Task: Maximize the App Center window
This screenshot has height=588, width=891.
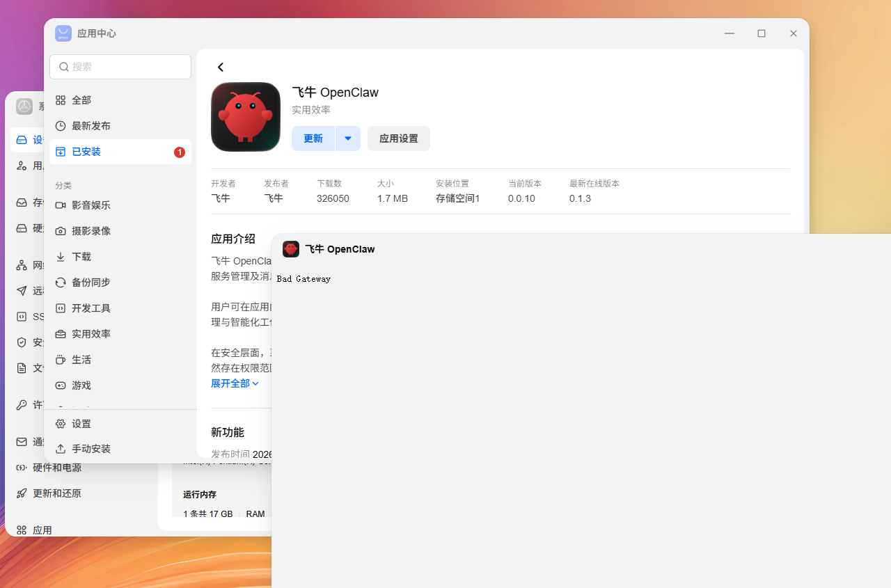Action: click(x=762, y=33)
